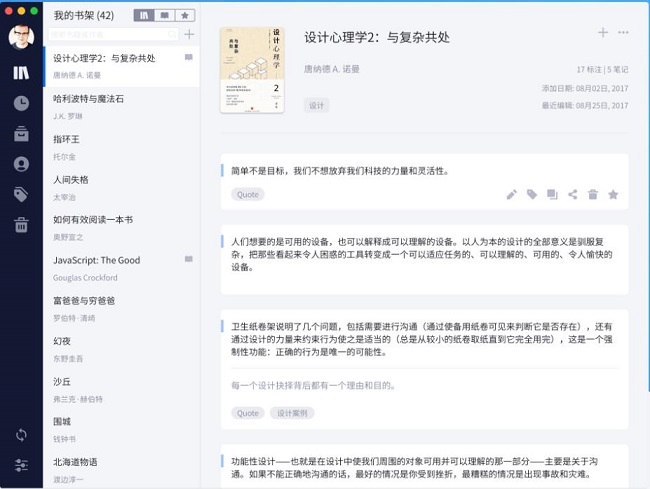
Task: Select book 富爸爸与穷爸爸
Action: (x=121, y=309)
